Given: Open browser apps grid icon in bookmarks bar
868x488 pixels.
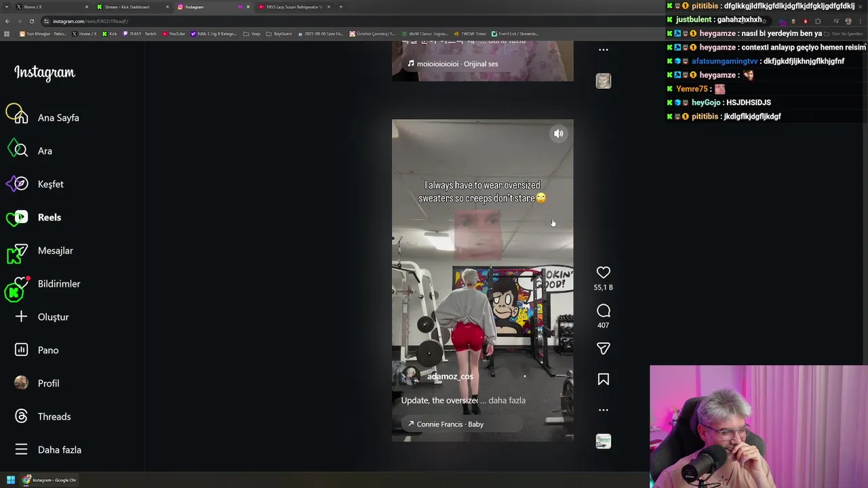Looking at the screenshot, I should [7, 33].
